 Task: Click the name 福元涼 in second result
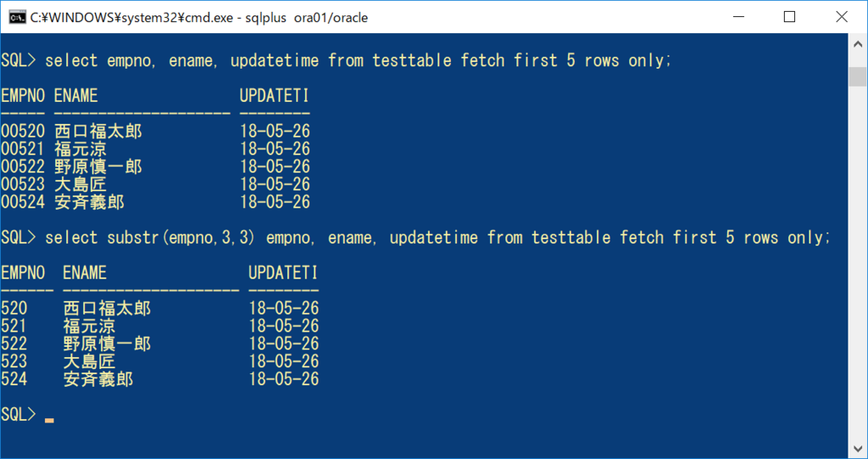[x=89, y=326]
